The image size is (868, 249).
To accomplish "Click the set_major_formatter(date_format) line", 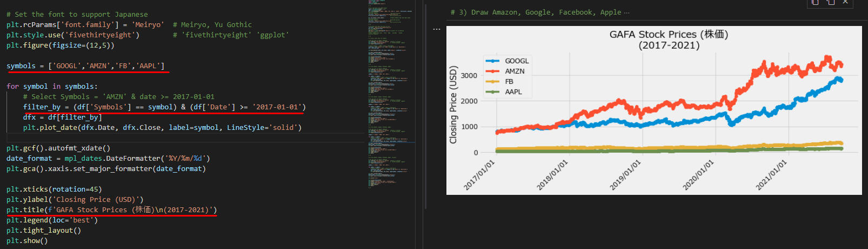I will point(106,169).
